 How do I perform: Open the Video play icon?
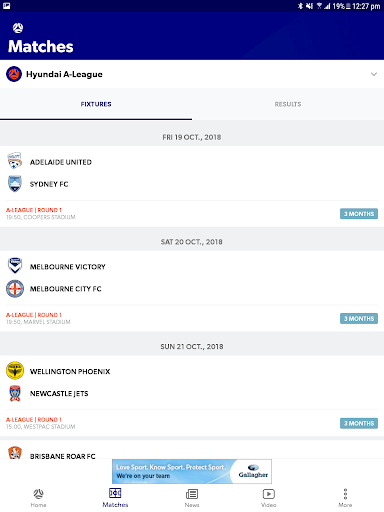pyautogui.click(x=269, y=494)
